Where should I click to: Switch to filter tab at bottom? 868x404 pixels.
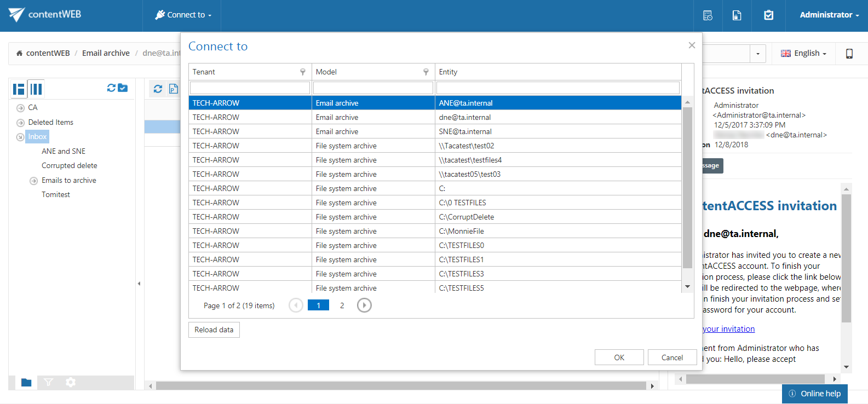tap(48, 382)
